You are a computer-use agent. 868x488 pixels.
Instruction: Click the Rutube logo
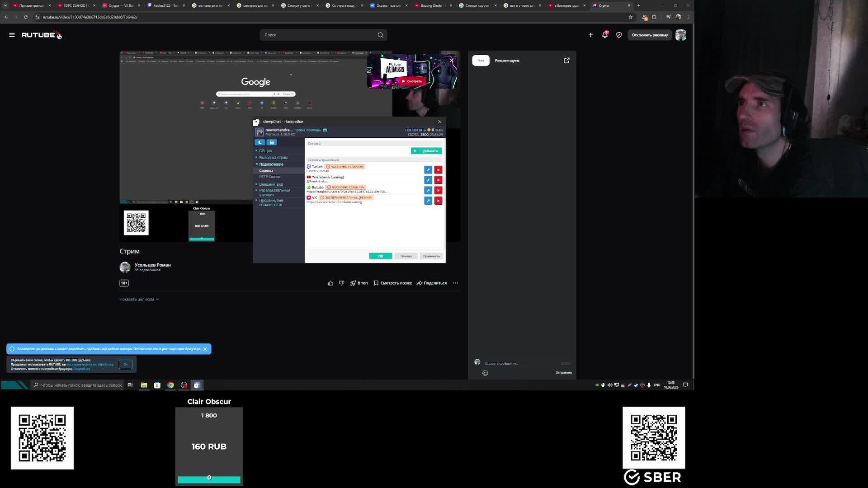(41, 35)
